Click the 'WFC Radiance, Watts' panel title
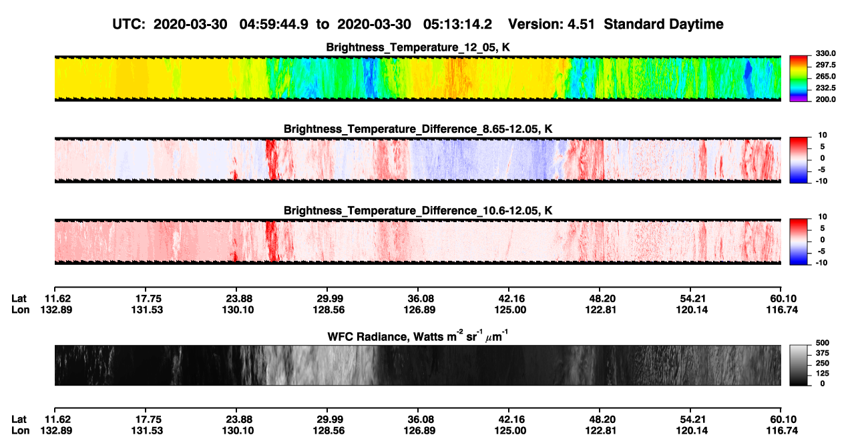The height and width of the screenshot is (445, 868). (x=418, y=336)
